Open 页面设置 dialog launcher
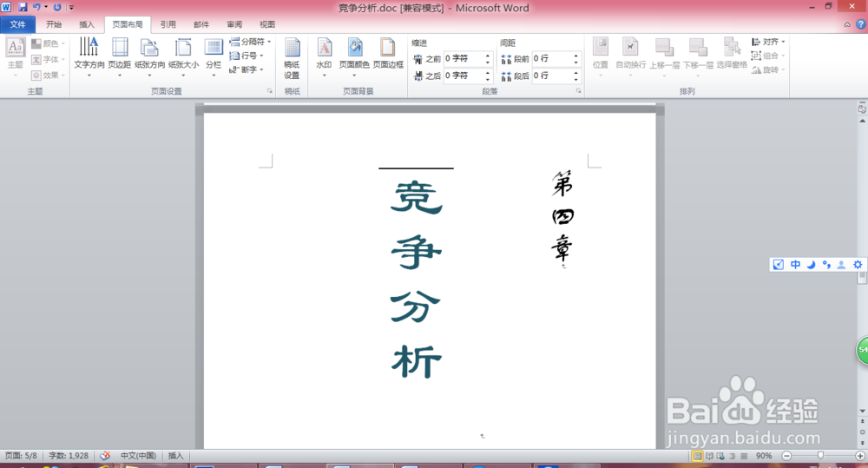The height and width of the screenshot is (468, 868). pos(270,91)
